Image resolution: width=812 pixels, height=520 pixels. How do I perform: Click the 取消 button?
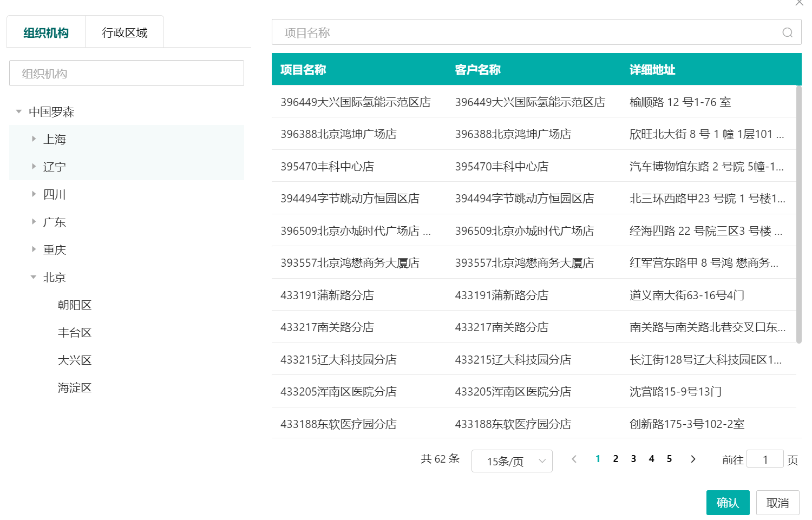point(777,503)
